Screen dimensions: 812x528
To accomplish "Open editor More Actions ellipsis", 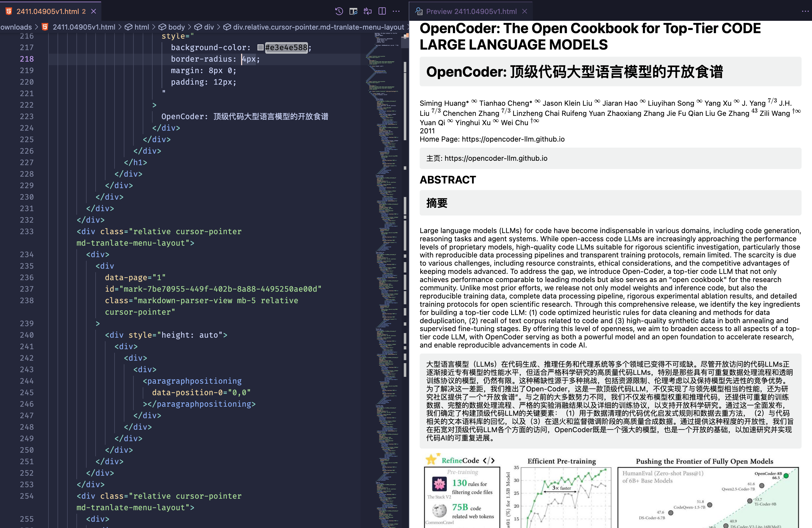I will [x=396, y=11].
